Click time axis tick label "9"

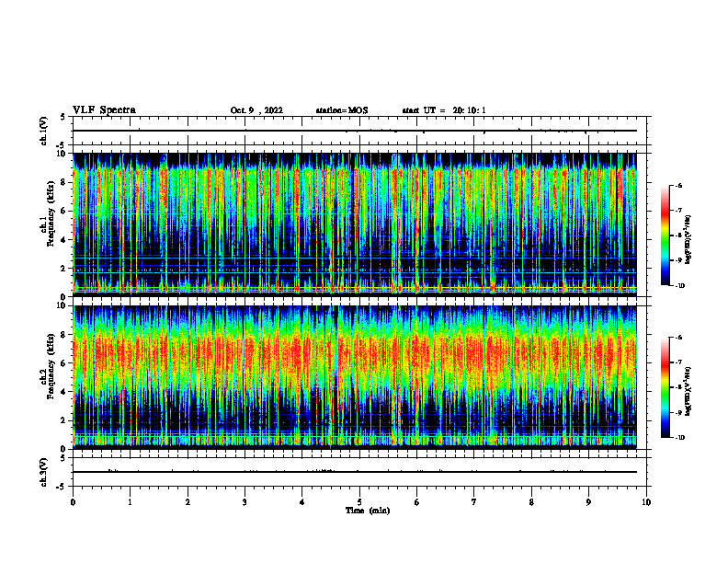pyautogui.click(x=588, y=502)
